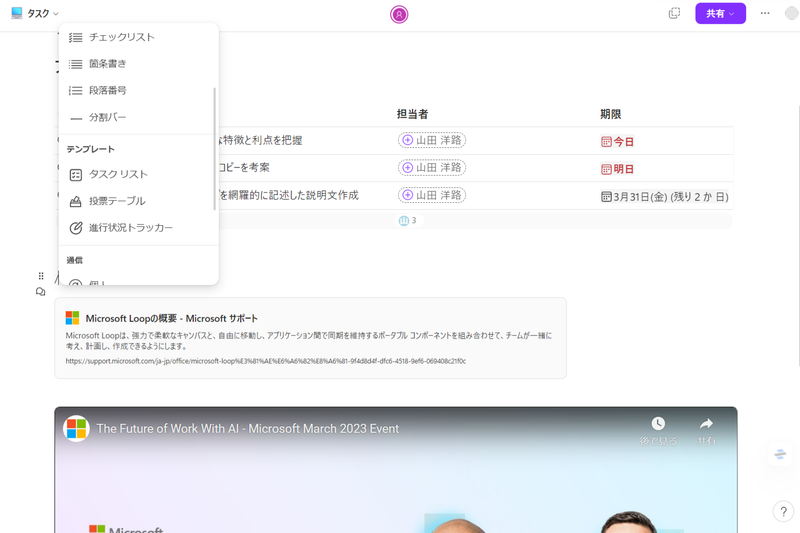The image size is (800, 533).
Task: Click the 担当者 column header
Action: tap(412, 114)
